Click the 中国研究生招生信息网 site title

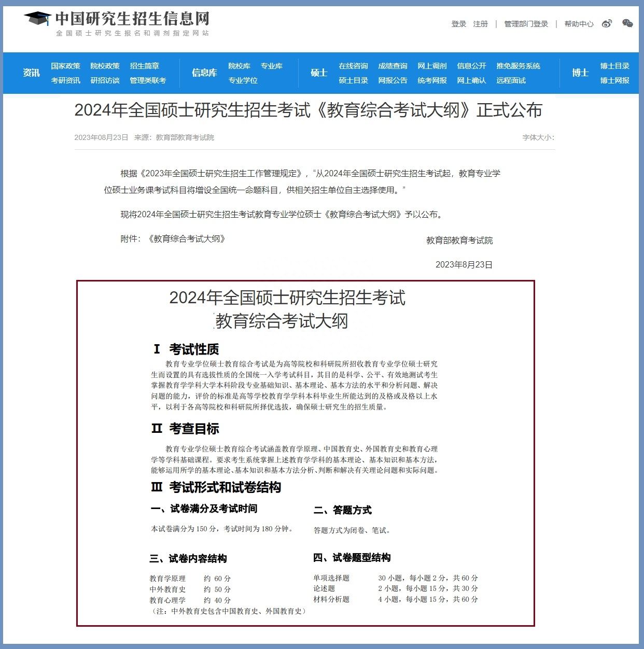[x=133, y=18]
